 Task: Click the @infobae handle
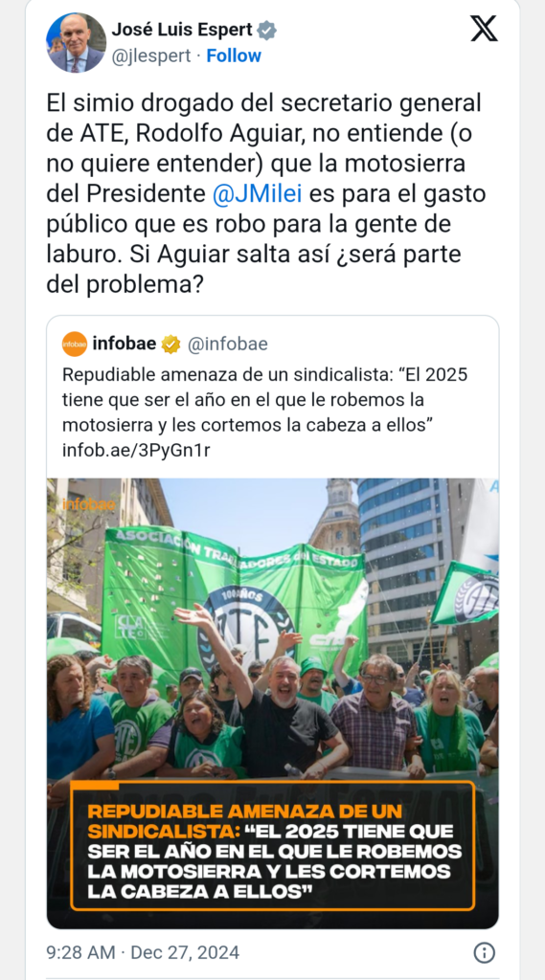(x=228, y=344)
